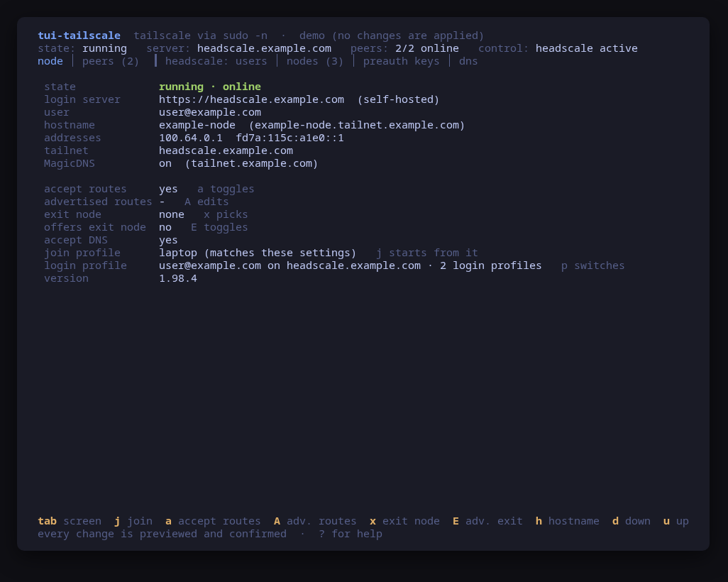The image size is (728, 582).
Task: Click the '2/2 online' peers count
Action: [x=426, y=48]
